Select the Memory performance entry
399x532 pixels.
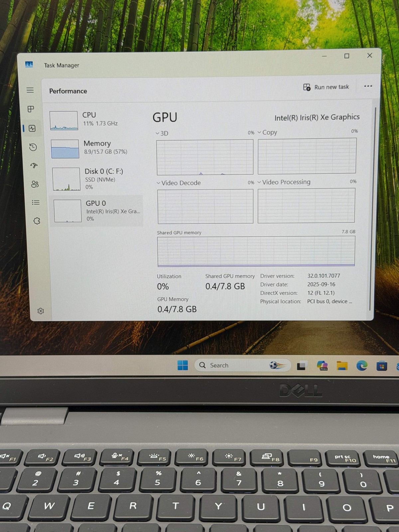[x=97, y=148]
